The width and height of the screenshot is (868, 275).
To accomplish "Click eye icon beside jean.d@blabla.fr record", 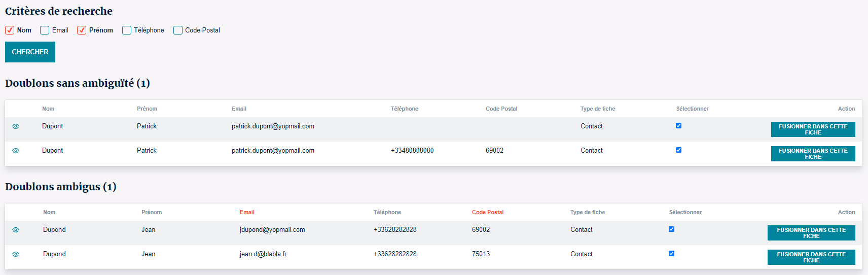I will tap(16, 254).
